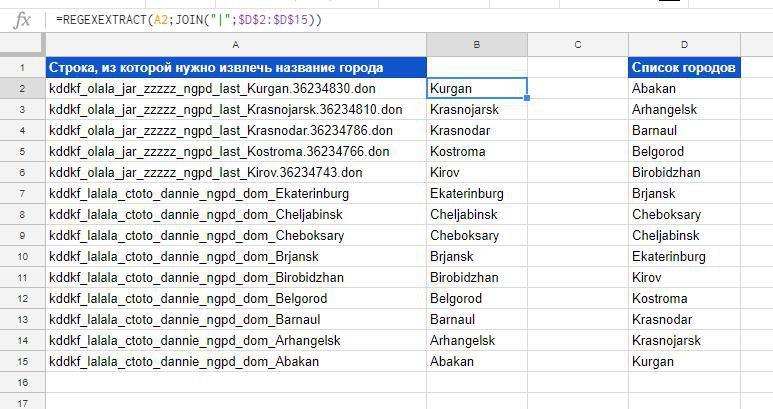The height and width of the screenshot is (409, 773).
Task: Click cell with '...last_Kurgan.36234830.don'
Action: [236, 88]
